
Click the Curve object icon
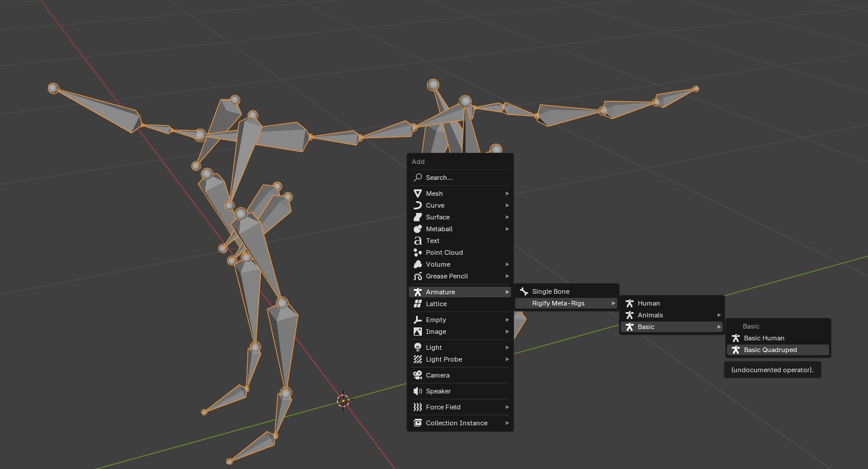coord(418,205)
